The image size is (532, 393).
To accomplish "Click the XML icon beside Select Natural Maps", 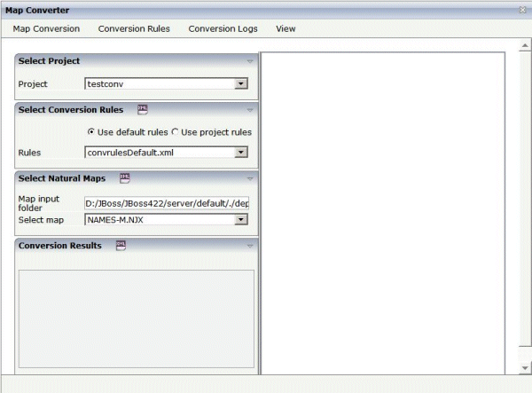I will pos(124,177).
